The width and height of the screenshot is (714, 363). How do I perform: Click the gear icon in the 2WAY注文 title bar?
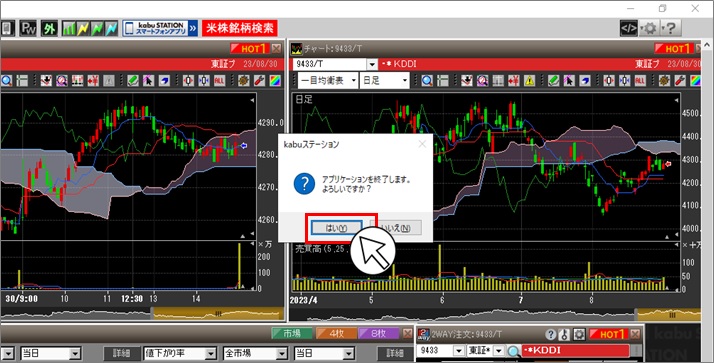579,334
